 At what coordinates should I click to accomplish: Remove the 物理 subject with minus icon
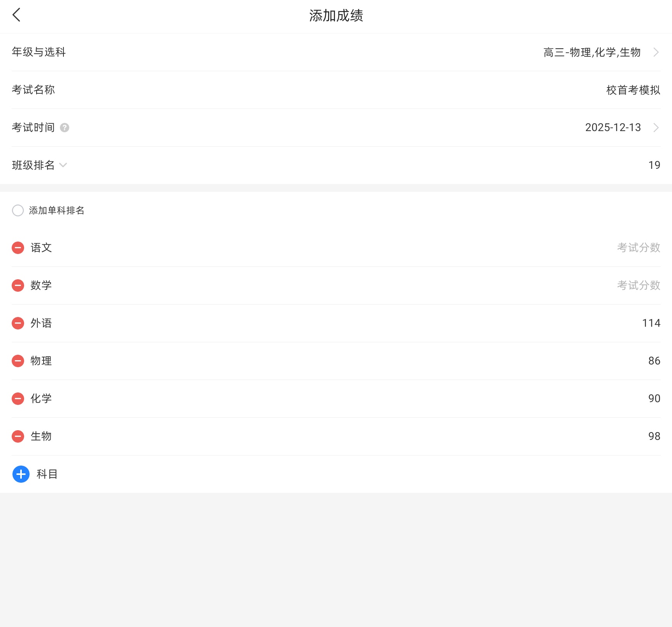18,361
